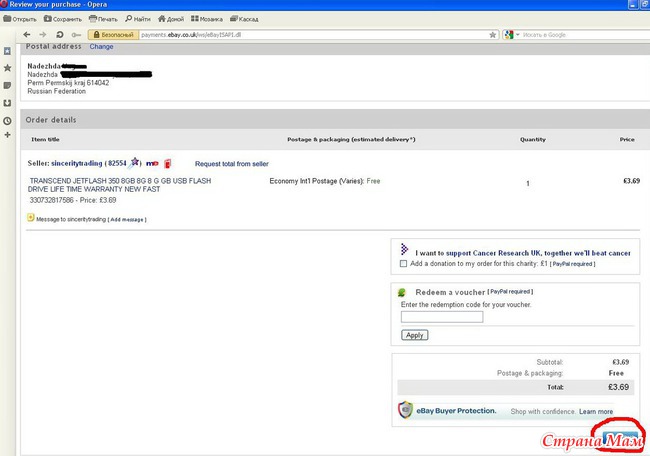Select item title TRANSCEND JETFLASH 350 text
Image resolution: width=650 pixels, height=456 pixels.
point(120,185)
